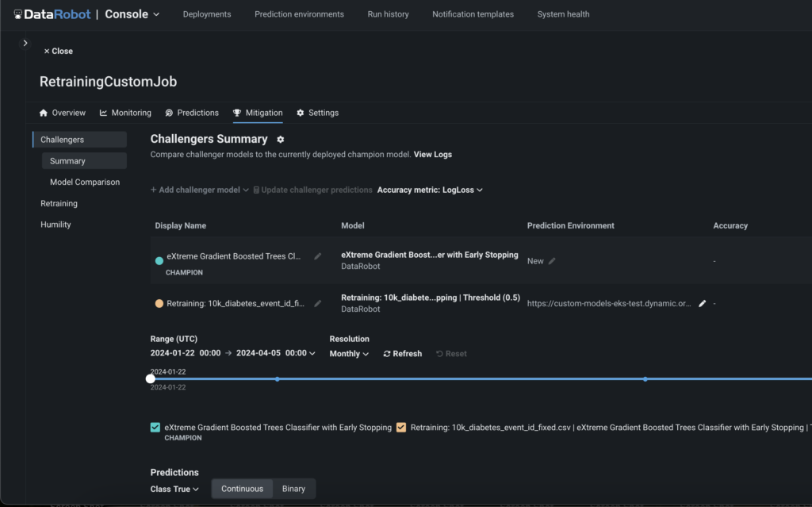This screenshot has height=507, width=812.
Task: Click the white start handle on timeline slider
Action: click(x=151, y=378)
